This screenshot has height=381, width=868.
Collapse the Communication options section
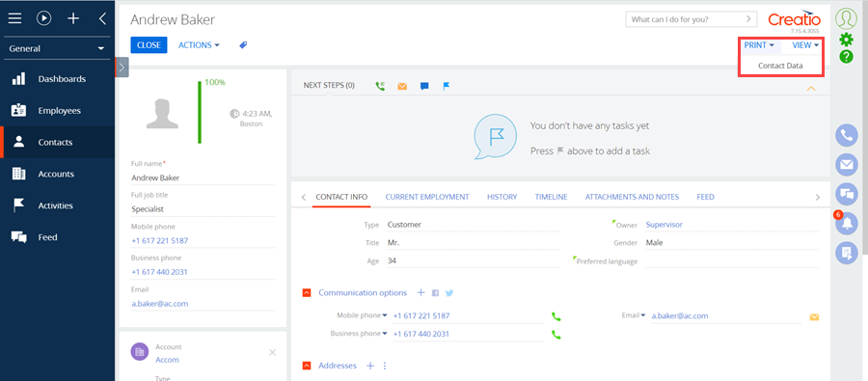click(x=306, y=293)
